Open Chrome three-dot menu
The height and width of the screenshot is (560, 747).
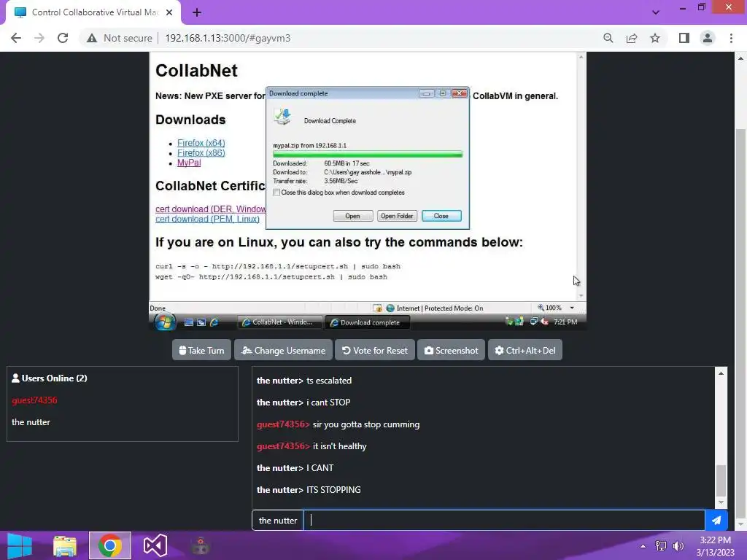tap(731, 38)
